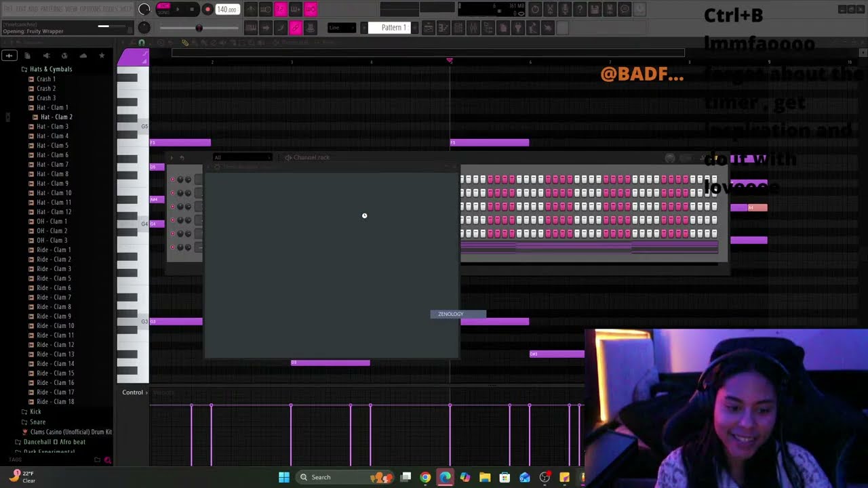Click the song position slider handle
Image resolution: width=868 pixels, height=488 pixels.
click(199, 28)
